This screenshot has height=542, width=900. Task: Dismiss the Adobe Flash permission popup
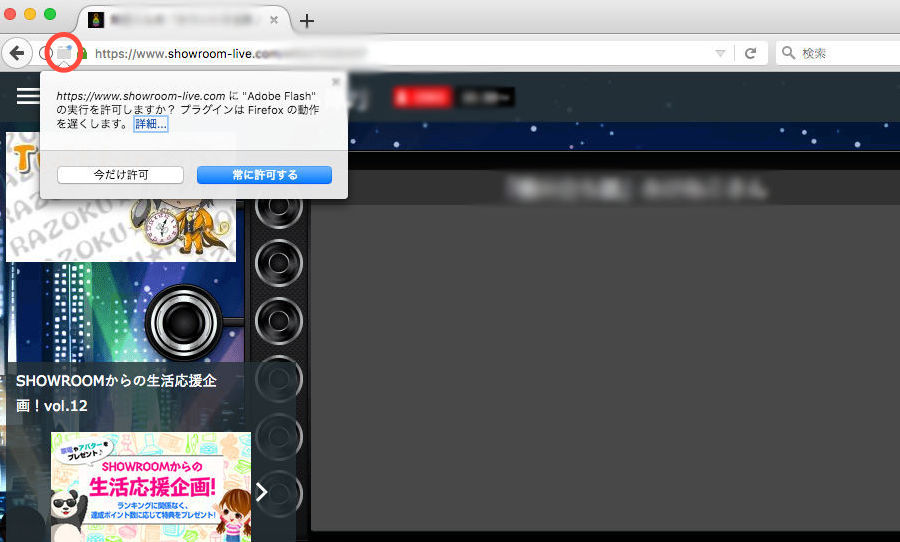335,82
